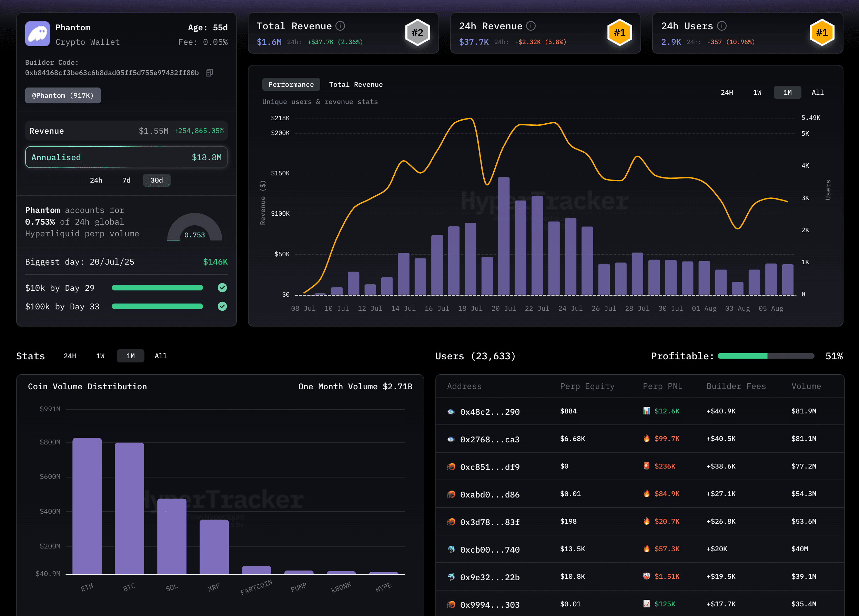The image size is (859, 616).
Task: Sort the table by Perp PNL
Action: tap(663, 386)
